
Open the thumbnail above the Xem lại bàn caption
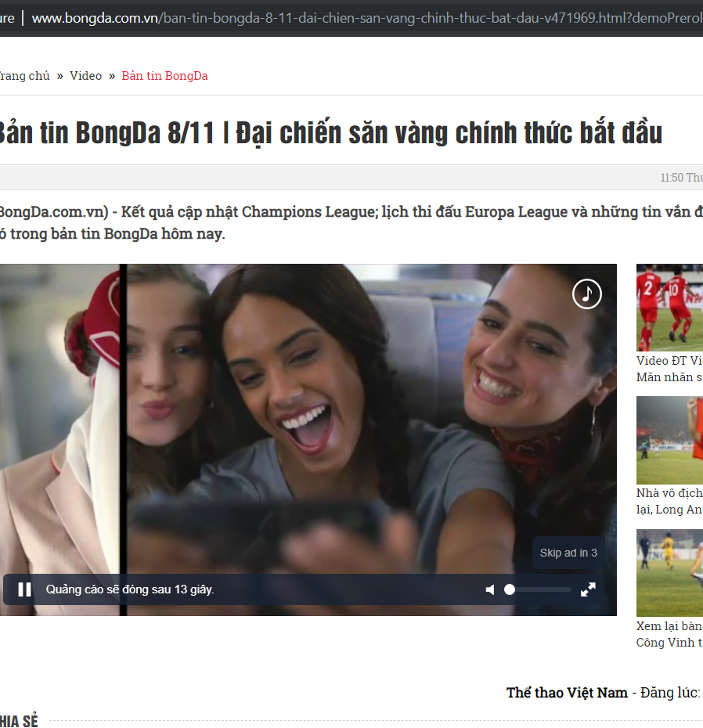point(669,573)
